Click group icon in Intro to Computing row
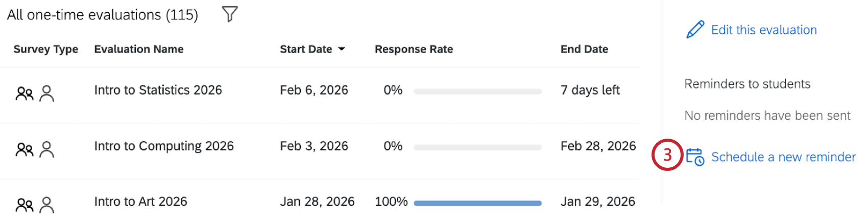 point(25,149)
